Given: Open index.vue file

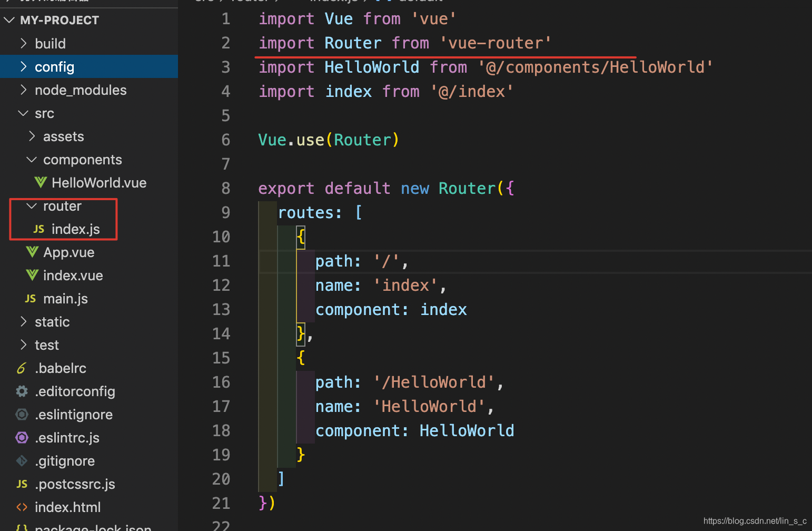Looking at the screenshot, I should [89, 276].
